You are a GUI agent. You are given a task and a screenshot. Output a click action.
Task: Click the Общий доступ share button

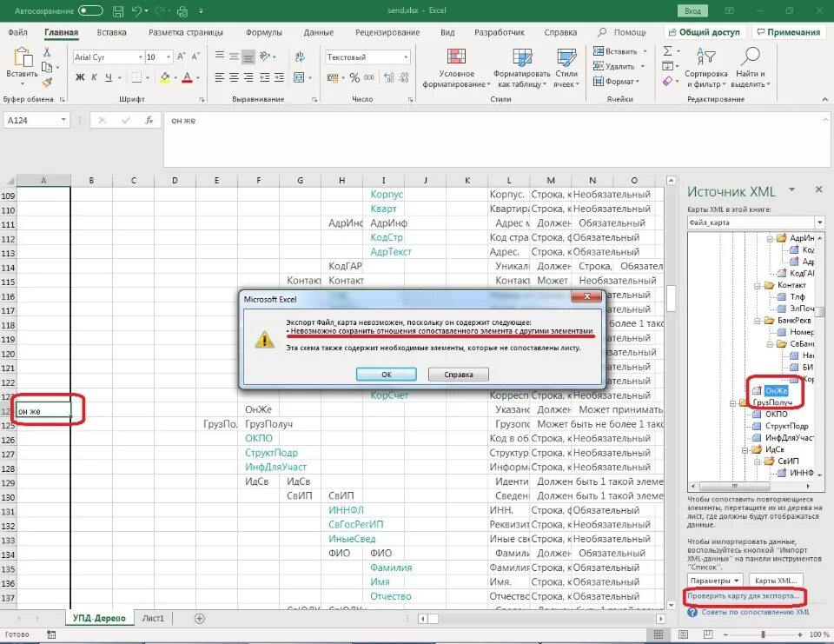coord(705,32)
